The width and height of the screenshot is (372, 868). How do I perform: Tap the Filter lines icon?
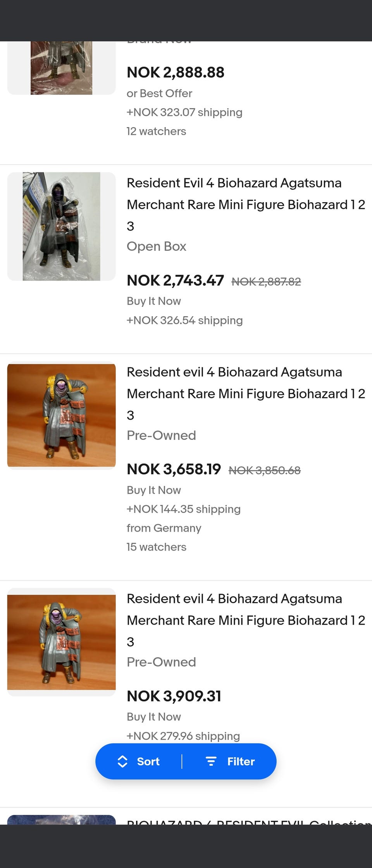(x=211, y=761)
